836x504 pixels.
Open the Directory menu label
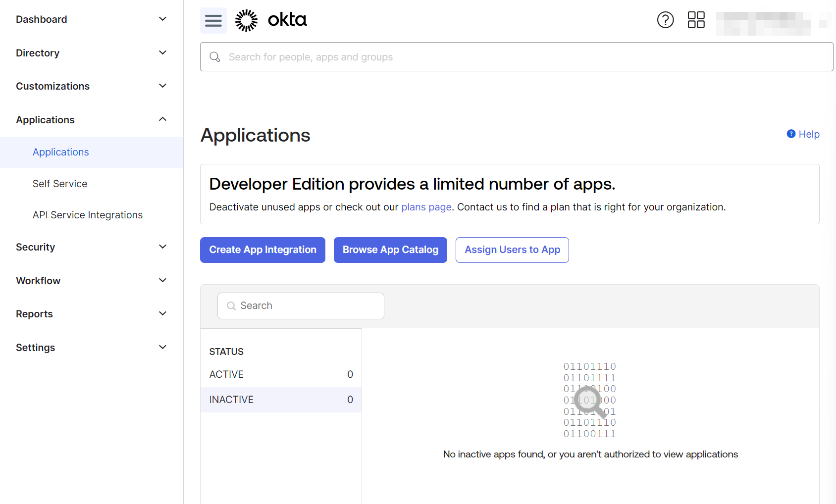38,53
